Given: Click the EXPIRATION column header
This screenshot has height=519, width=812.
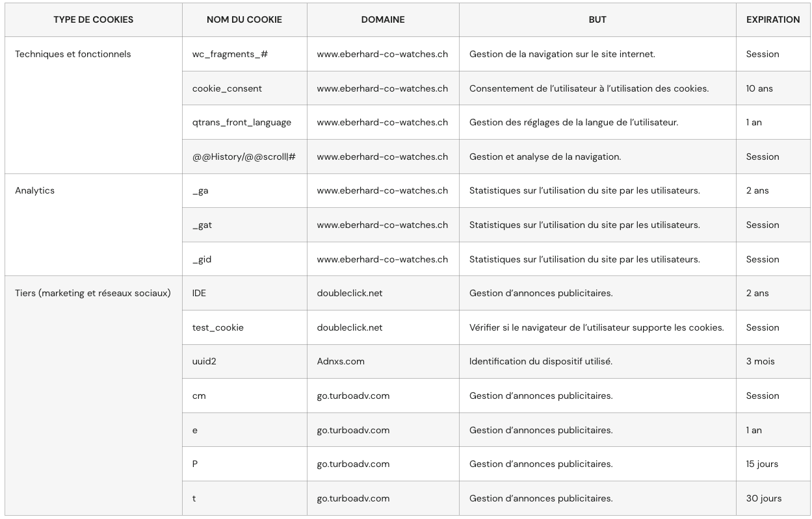Looking at the screenshot, I should coord(773,19).
